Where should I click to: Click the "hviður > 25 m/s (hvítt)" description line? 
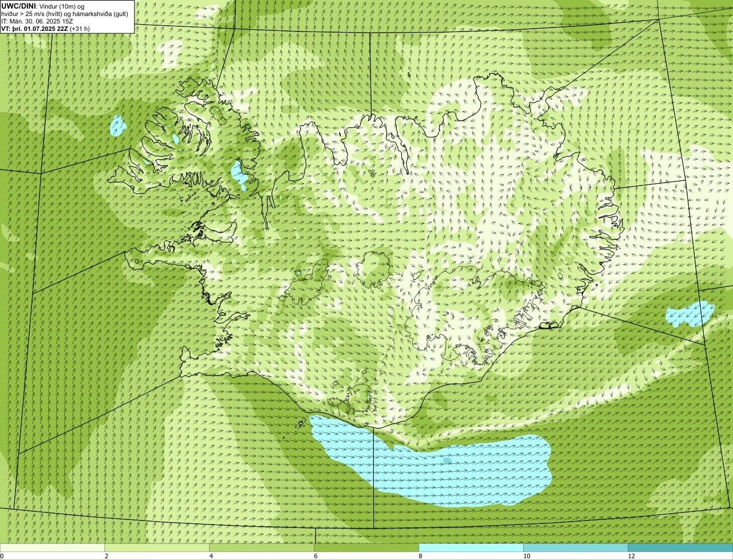[x=65, y=14]
